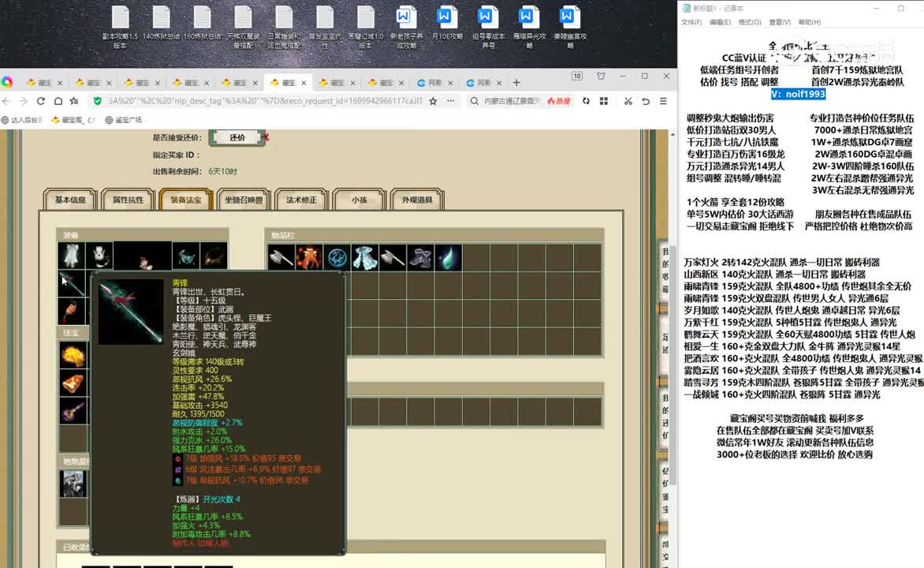Select the green feather inventory item
The width and height of the screenshot is (924, 568).
click(448, 258)
